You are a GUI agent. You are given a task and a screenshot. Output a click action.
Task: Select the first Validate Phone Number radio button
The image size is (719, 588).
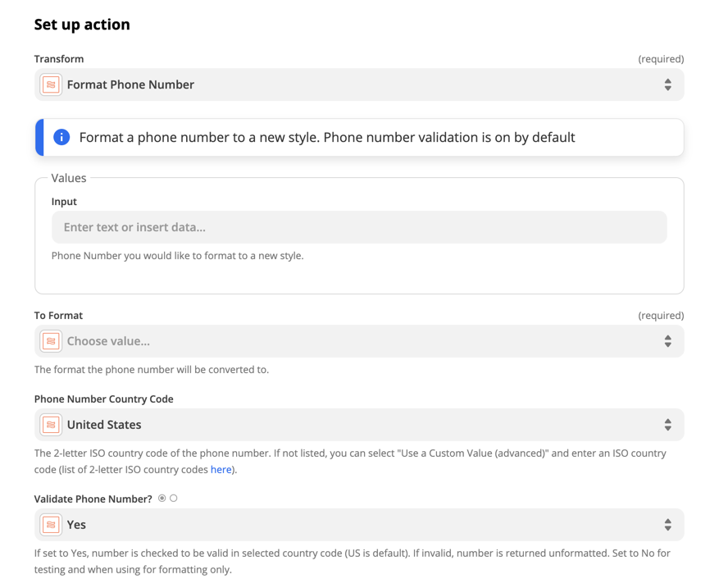tap(162, 498)
